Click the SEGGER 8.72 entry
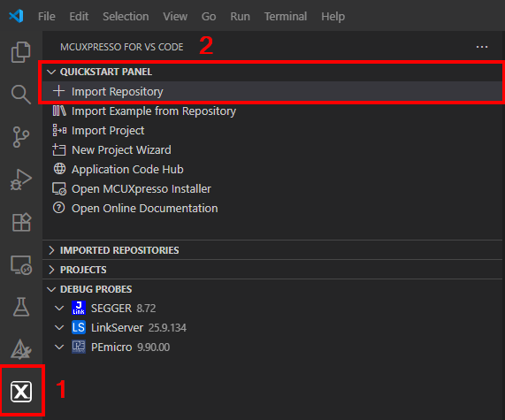Screen dimensions: 505x420 (272, 309)
